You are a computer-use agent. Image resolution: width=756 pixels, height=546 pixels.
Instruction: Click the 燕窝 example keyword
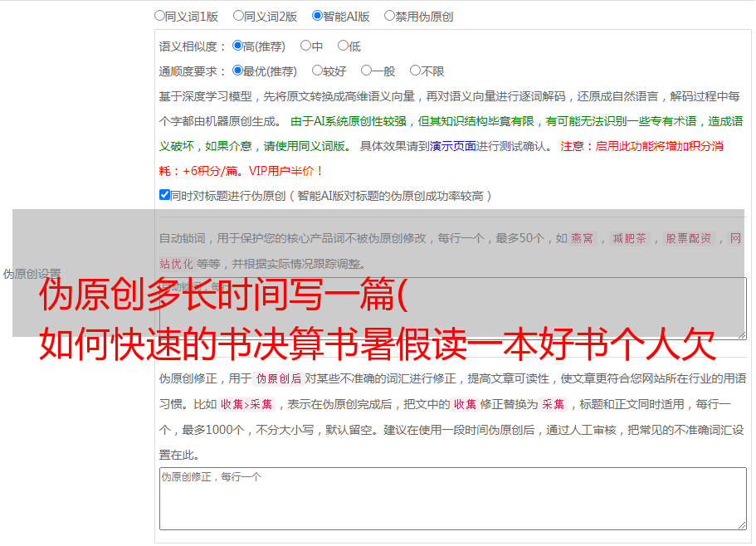582,238
